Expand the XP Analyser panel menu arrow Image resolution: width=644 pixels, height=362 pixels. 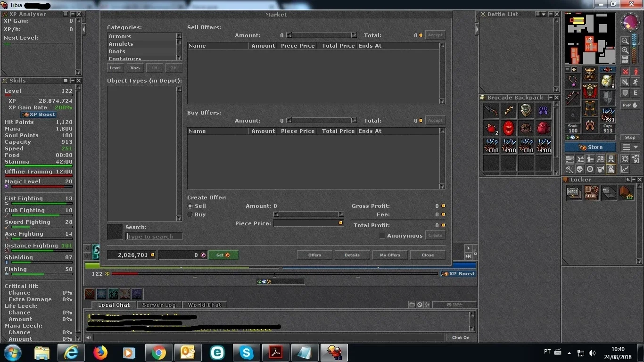click(x=66, y=15)
